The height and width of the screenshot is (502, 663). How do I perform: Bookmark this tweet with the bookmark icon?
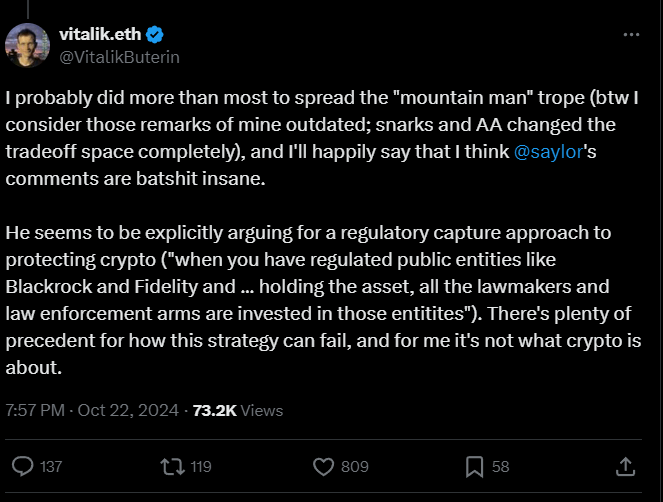475,466
